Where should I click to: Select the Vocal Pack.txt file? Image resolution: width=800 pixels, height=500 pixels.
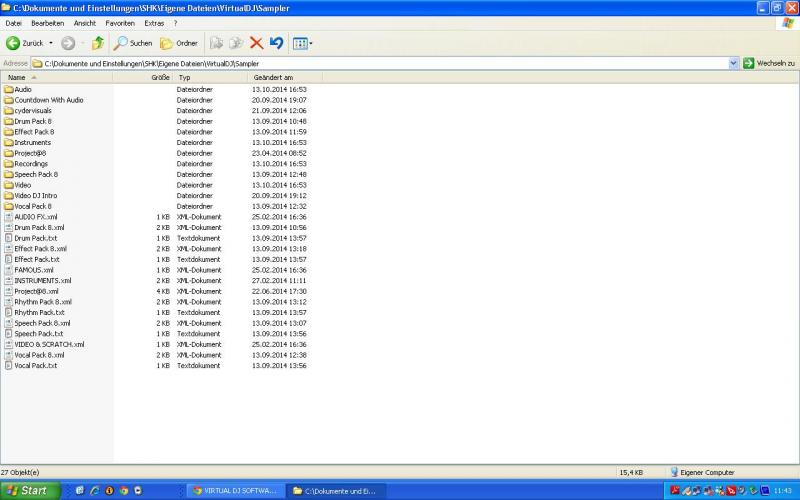(x=31, y=366)
